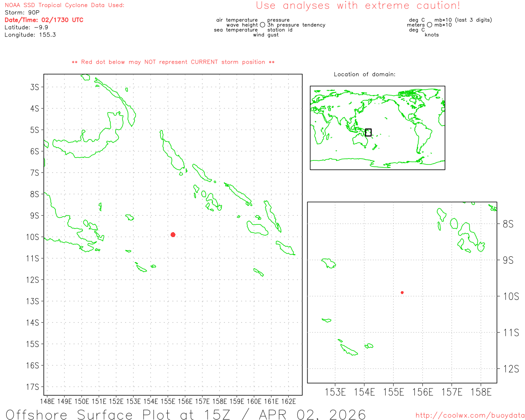Viewport: 525px width, 420px height.
Task: Click the 158E longitude label on inset map
Action: tap(481, 393)
